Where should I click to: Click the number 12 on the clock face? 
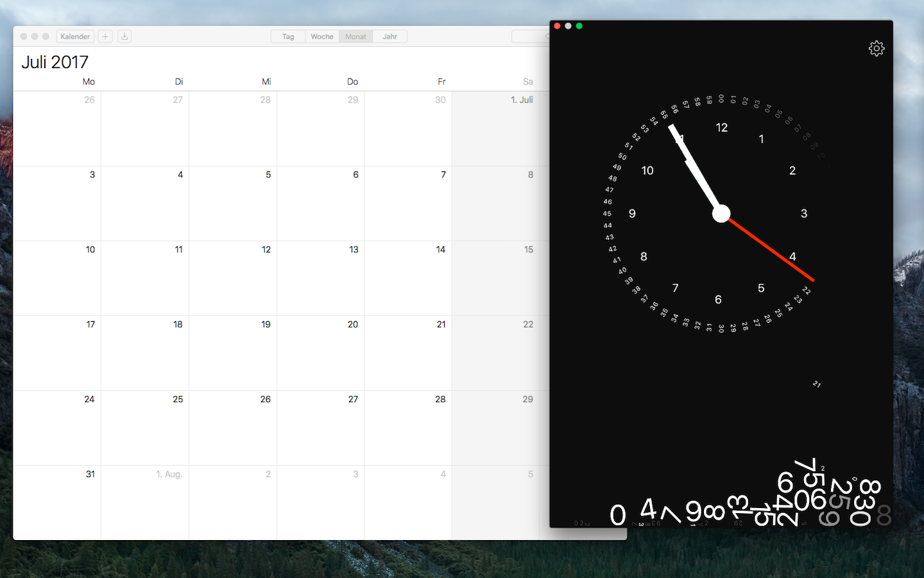[x=722, y=127]
